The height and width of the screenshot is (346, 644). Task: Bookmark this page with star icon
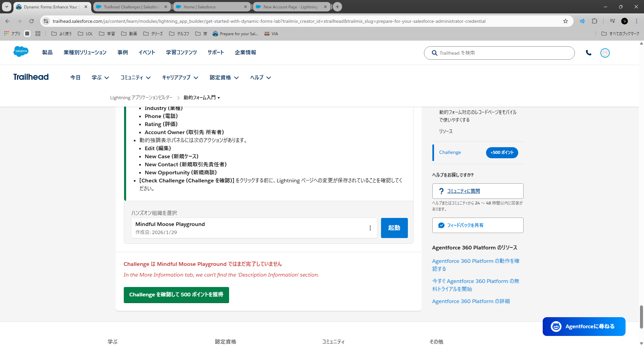click(x=566, y=21)
